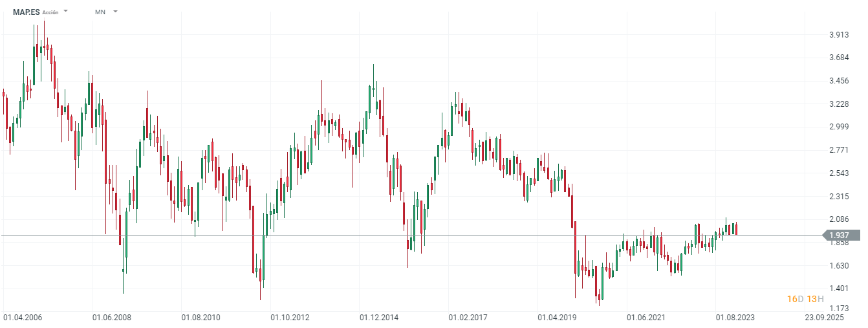Image resolution: width=868 pixels, height=328 pixels.
Task: Select the 01.02.2017 time axis label
Action: click(468, 317)
